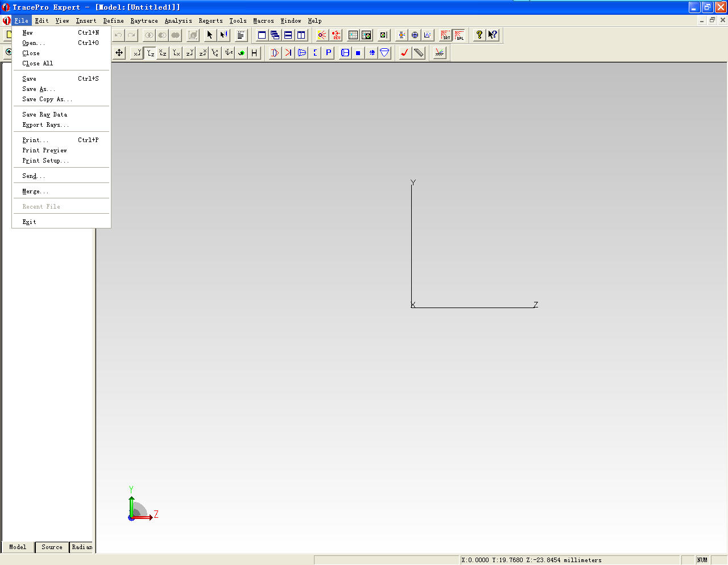Open the Raytrace menu
Viewport: 728px width, 565px height.
pyautogui.click(x=144, y=20)
